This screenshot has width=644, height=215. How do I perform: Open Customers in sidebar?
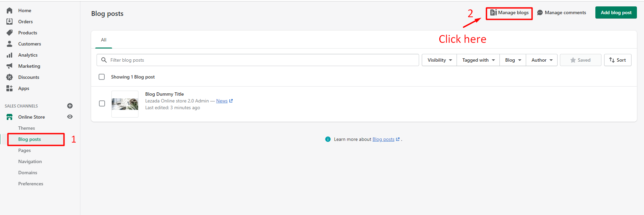coord(29,44)
